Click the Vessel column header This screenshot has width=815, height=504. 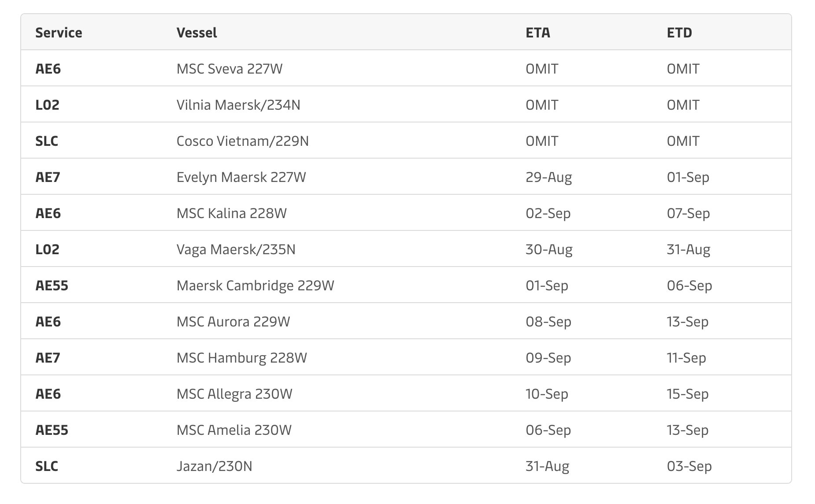tap(196, 33)
